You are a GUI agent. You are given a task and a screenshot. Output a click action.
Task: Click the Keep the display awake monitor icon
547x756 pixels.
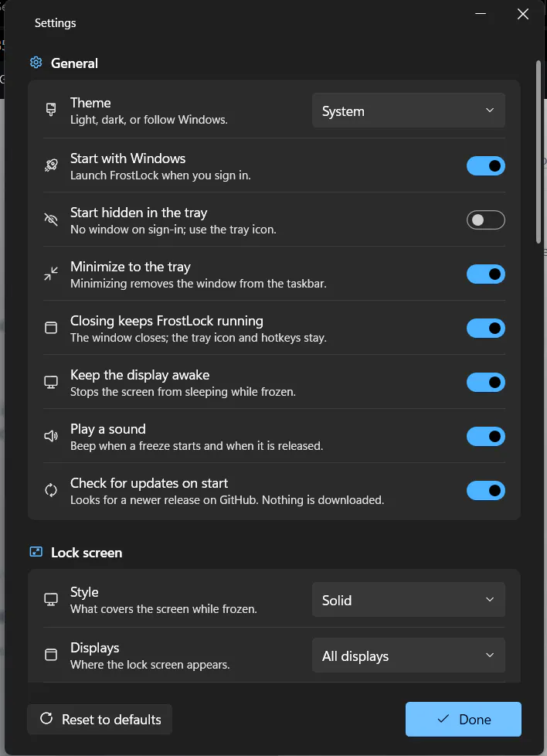coord(50,383)
